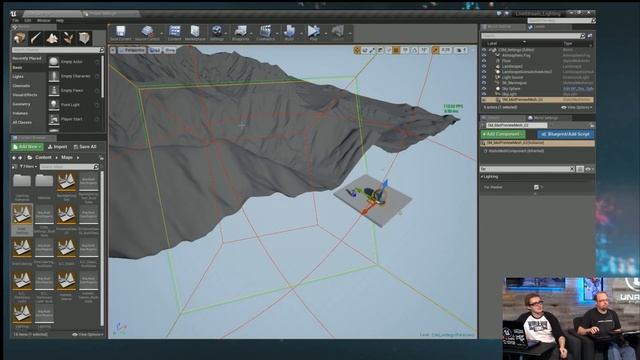Select the Place mode icon
The height and width of the screenshot is (360, 640).
(x=19, y=38)
